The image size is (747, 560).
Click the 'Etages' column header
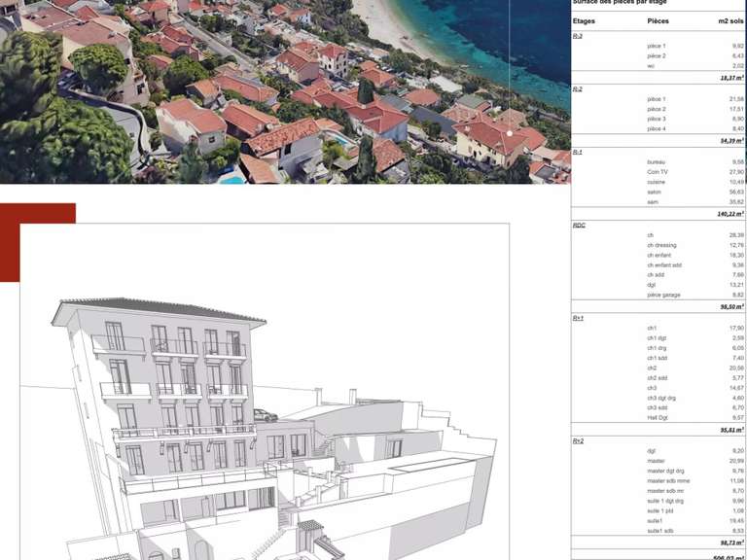tap(584, 21)
